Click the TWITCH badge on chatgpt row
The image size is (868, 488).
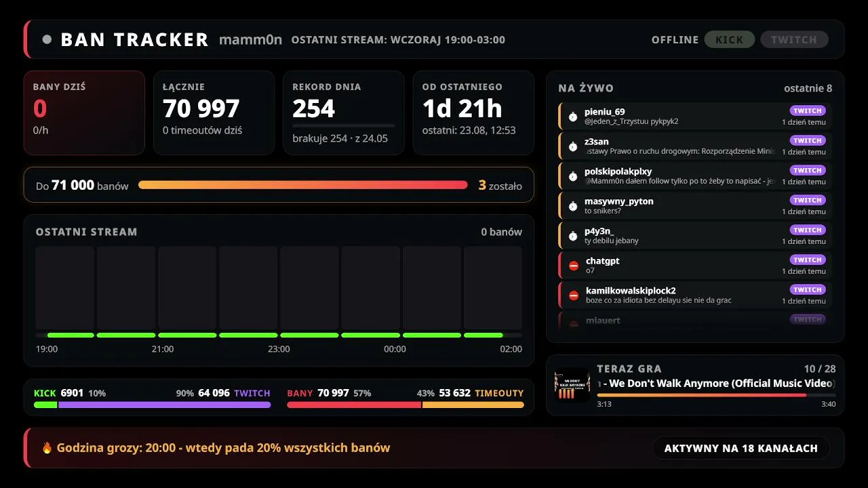click(x=808, y=260)
